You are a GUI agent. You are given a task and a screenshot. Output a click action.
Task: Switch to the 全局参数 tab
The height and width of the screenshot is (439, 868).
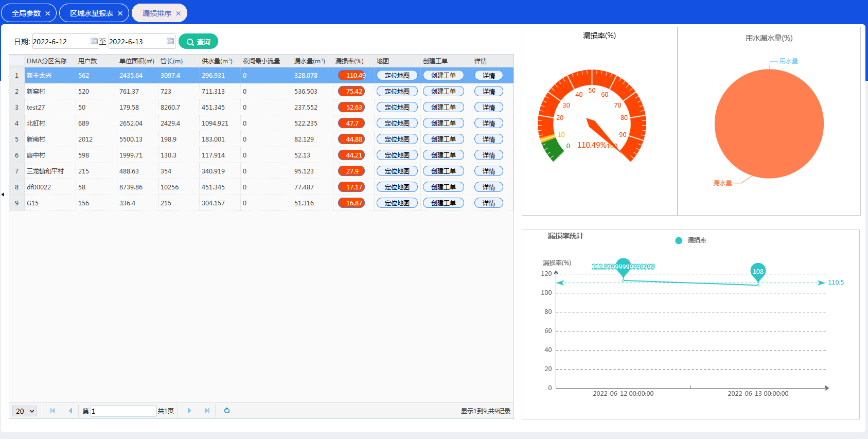click(26, 13)
